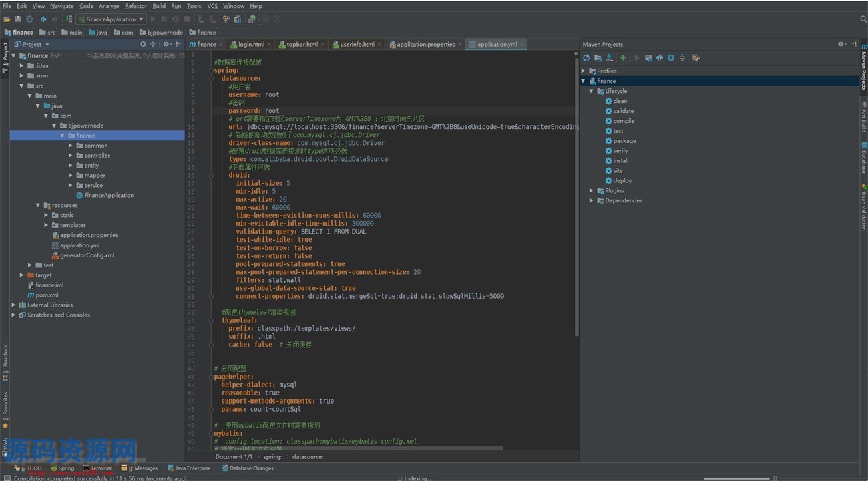Screen dimensions: 868x481
Task: Open Maven Projects panel gear settings
Action: click(841, 44)
